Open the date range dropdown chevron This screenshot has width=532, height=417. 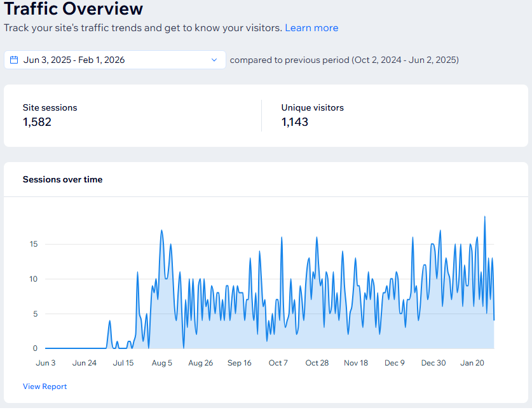coord(214,59)
